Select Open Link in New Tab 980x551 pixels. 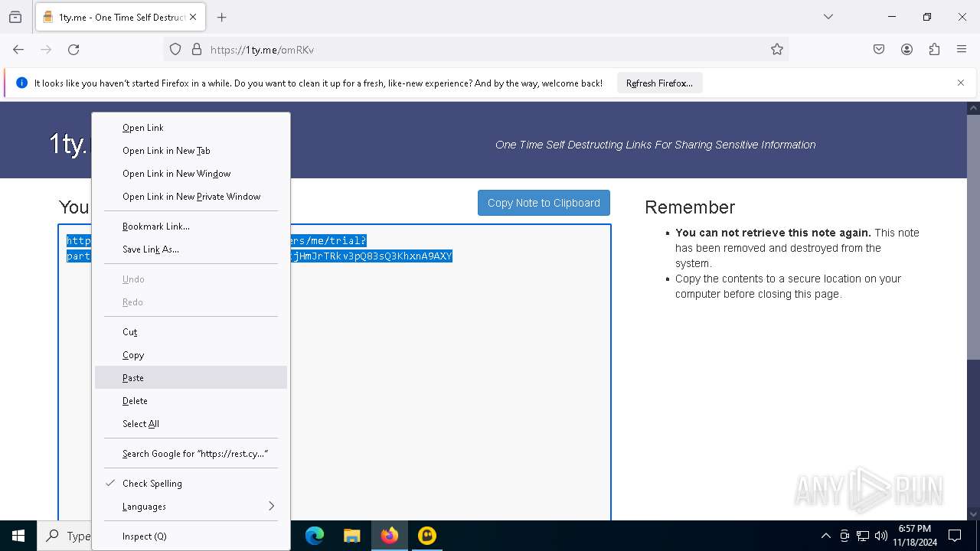191,151
